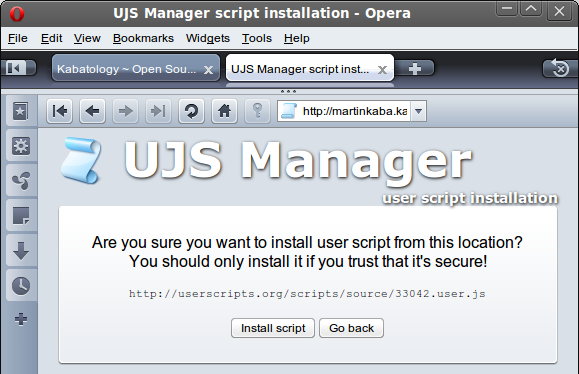Open the Widgets menu
This screenshot has height=374, width=579.
208,38
